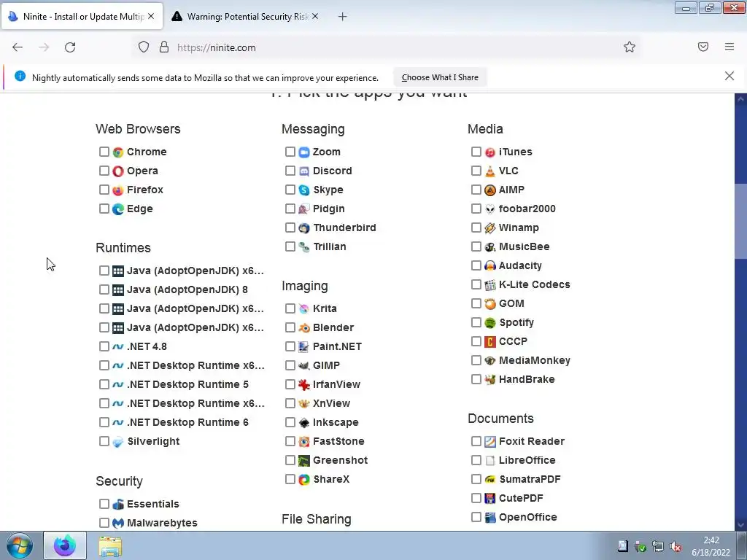Click the XnView label

click(331, 403)
